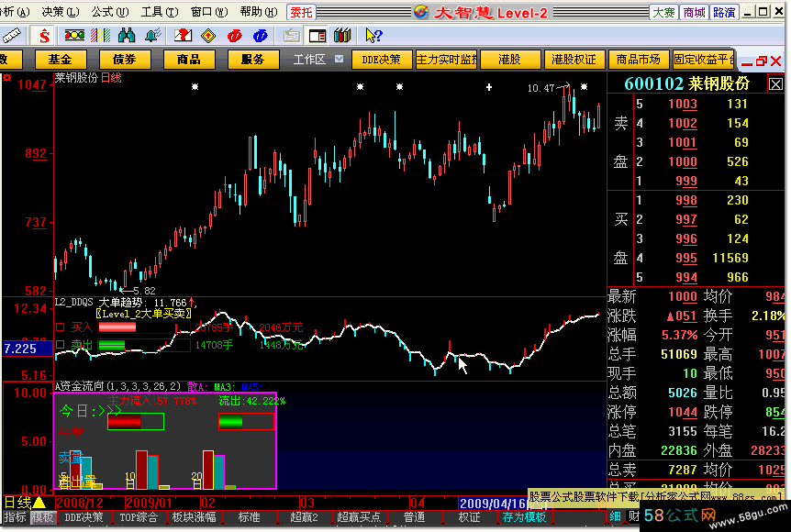This screenshot has height=532, width=791.
Task: Select the 超赢买点 template tab
Action: (359, 517)
